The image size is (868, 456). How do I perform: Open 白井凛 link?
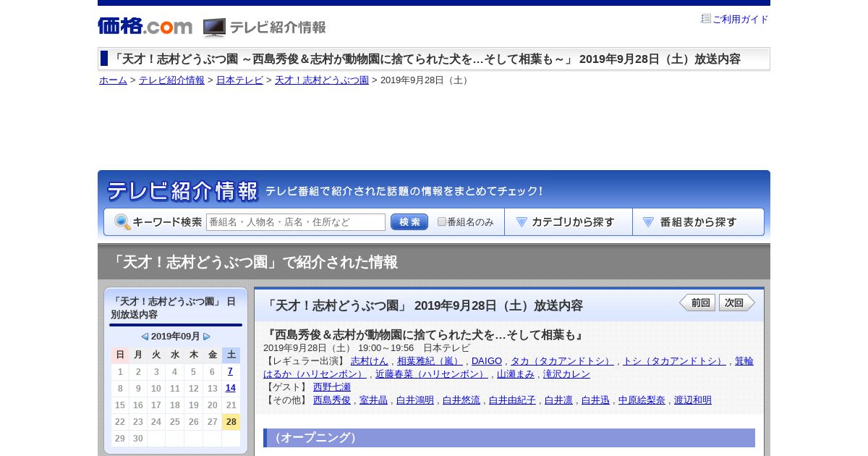[558, 400]
